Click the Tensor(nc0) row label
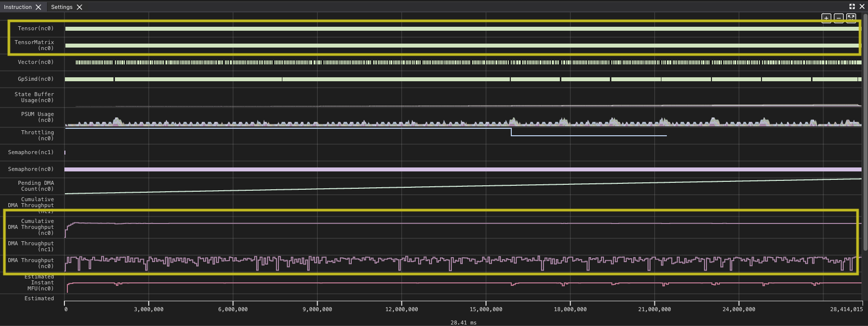The height and width of the screenshot is (326, 868). (36, 28)
